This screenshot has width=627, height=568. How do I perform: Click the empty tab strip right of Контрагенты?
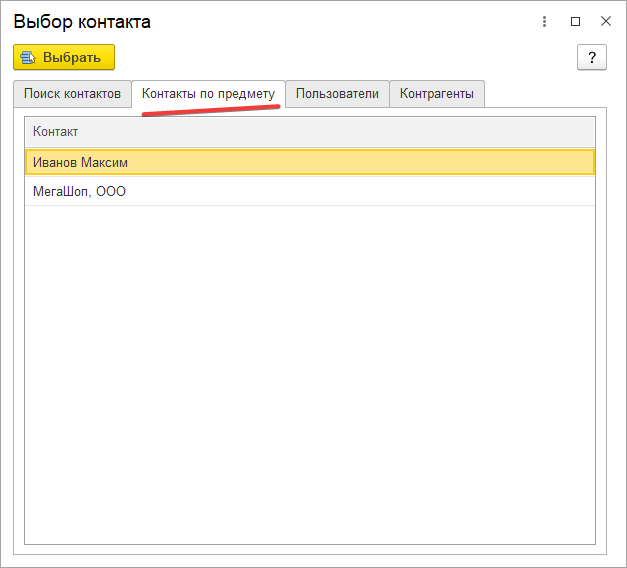[x=545, y=94]
